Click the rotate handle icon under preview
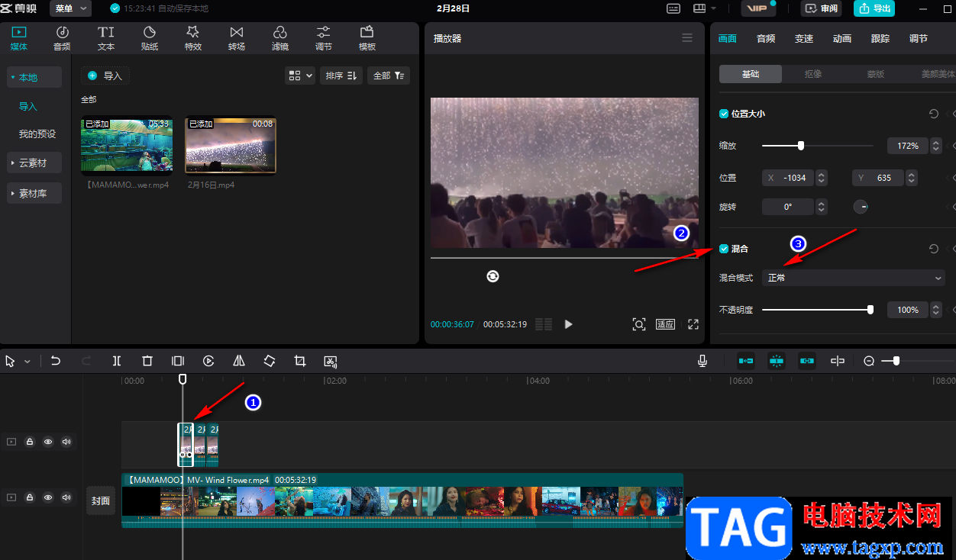Viewport: 956px width, 560px height. pyautogui.click(x=493, y=276)
